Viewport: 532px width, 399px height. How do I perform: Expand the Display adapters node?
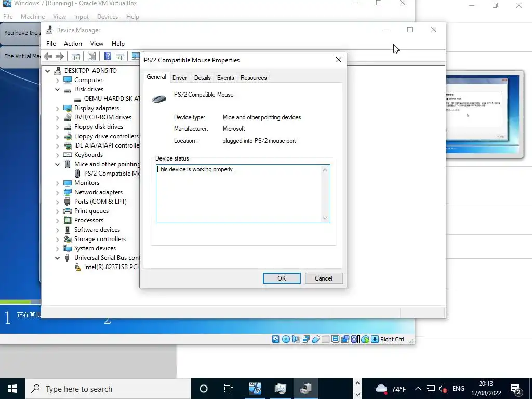pyautogui.click(x=57, y=108)
